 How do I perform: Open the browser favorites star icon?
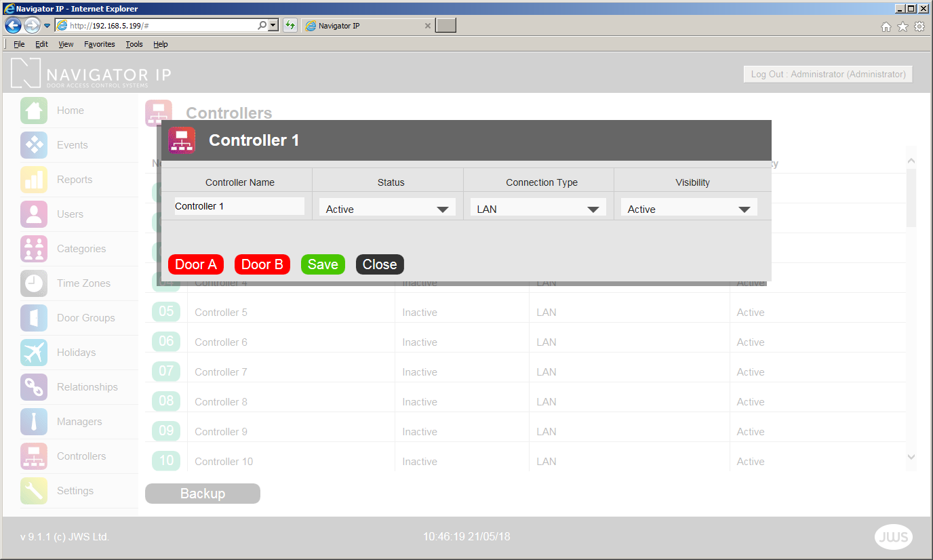click(902, 26)
